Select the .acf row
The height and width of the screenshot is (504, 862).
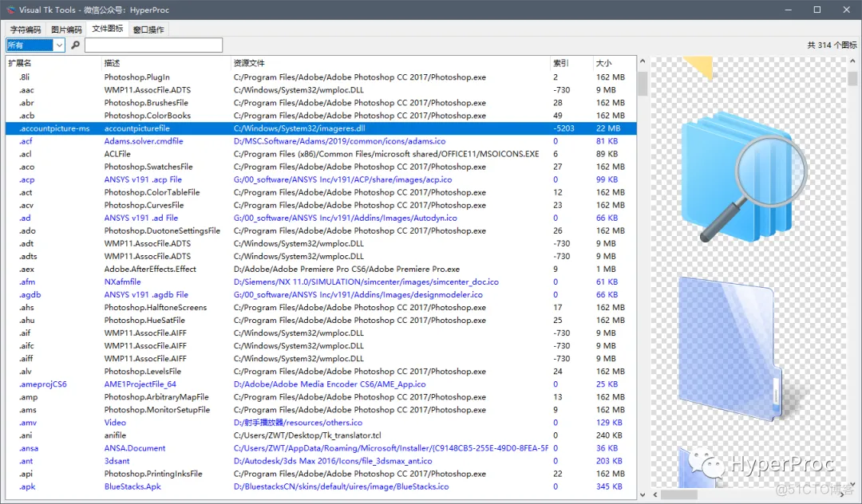[321, 141]
